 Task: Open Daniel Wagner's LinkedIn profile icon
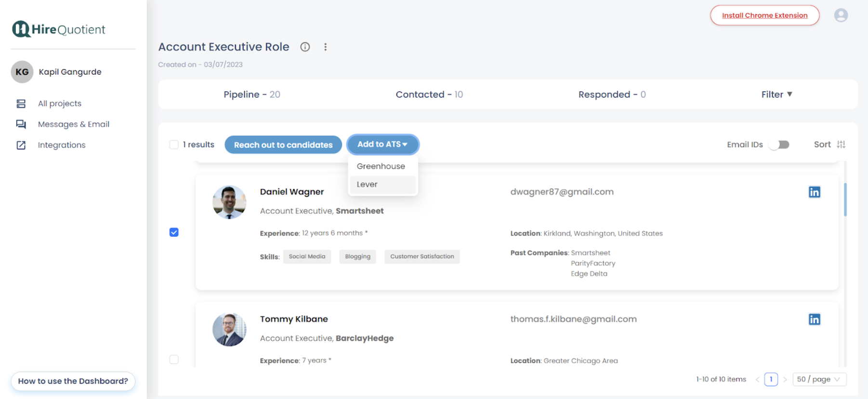(814, 192)
